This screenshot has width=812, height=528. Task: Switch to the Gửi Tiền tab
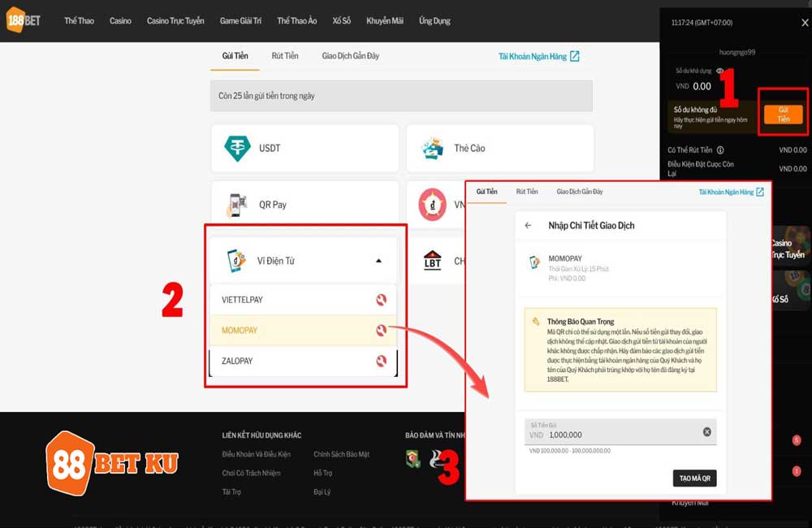pyautogui.click(x=235, y=56)
